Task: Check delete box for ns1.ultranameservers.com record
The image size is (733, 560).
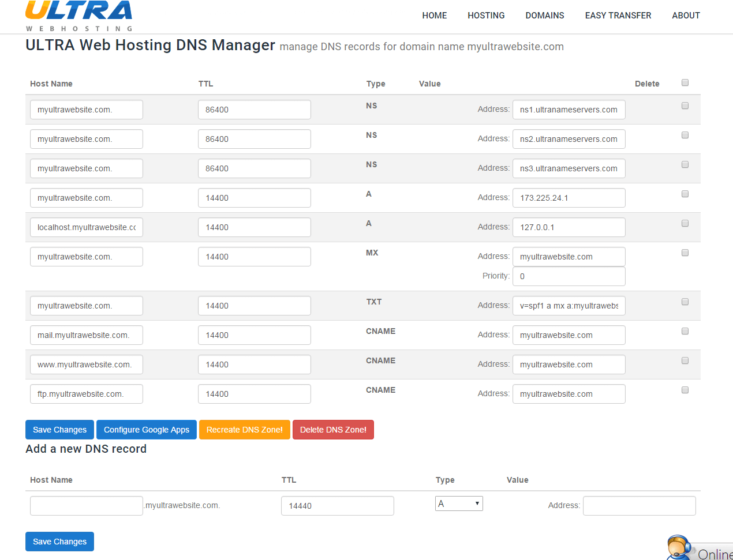Action: click(x=685, y=106)
